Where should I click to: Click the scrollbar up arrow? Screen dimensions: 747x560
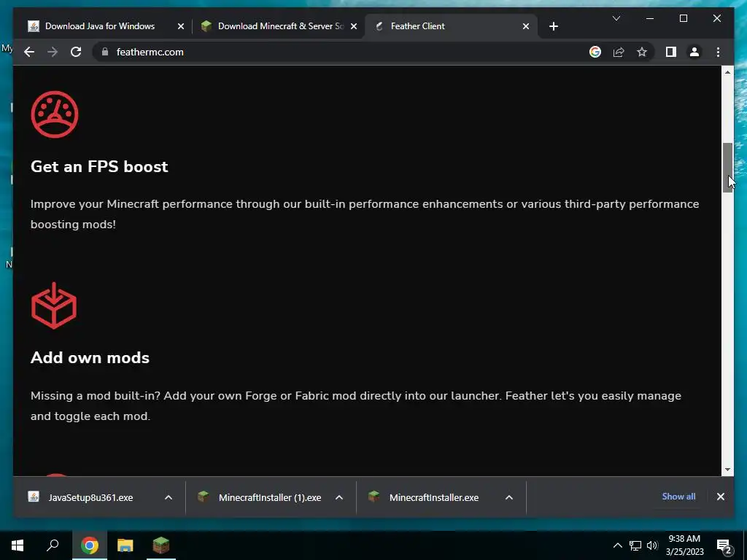click(x=727, y=72)
